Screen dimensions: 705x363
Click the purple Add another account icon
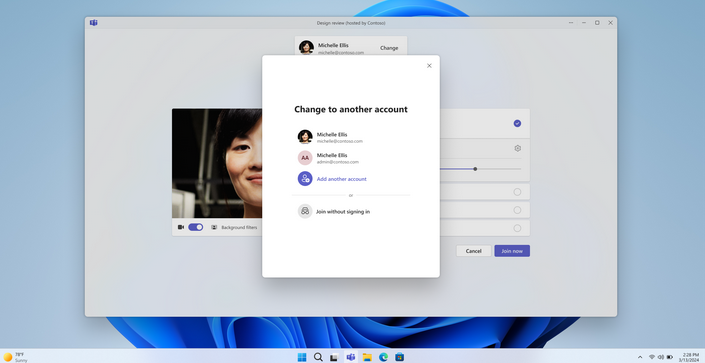tap(305, 179)
